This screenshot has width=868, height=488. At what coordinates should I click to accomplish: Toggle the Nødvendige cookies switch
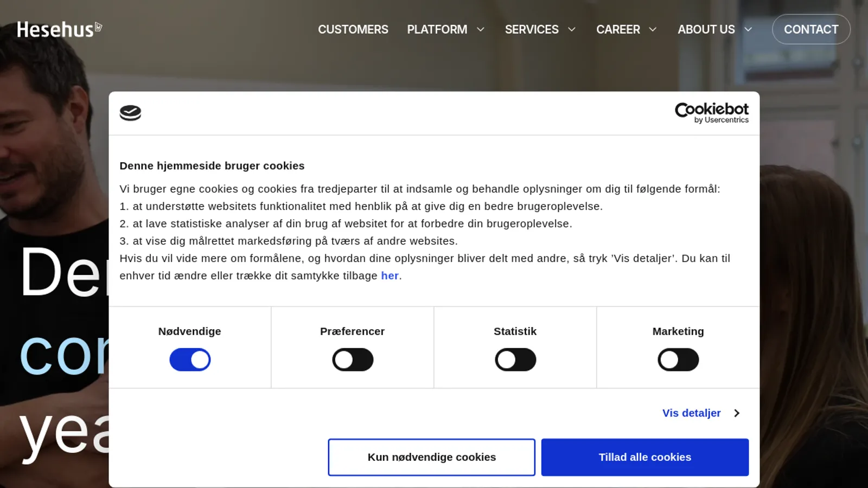coord(190,359)
